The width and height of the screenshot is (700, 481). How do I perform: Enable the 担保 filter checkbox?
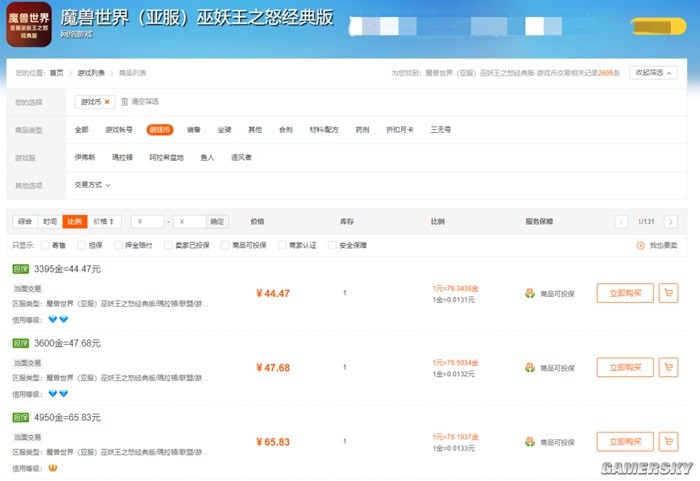pos(81,245)
